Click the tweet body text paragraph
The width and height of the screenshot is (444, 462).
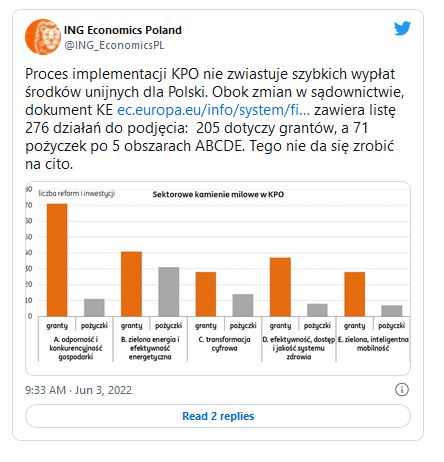(214, 119)
